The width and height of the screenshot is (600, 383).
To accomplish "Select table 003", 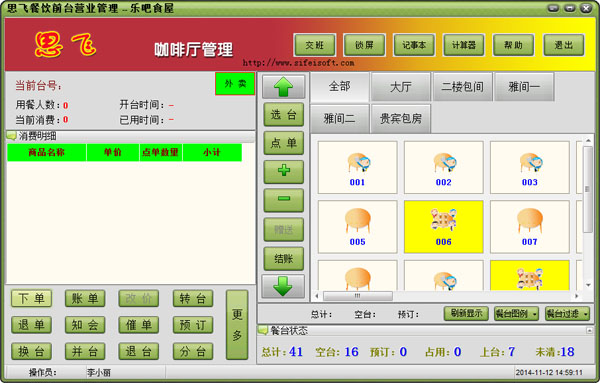I will point(530,167).
